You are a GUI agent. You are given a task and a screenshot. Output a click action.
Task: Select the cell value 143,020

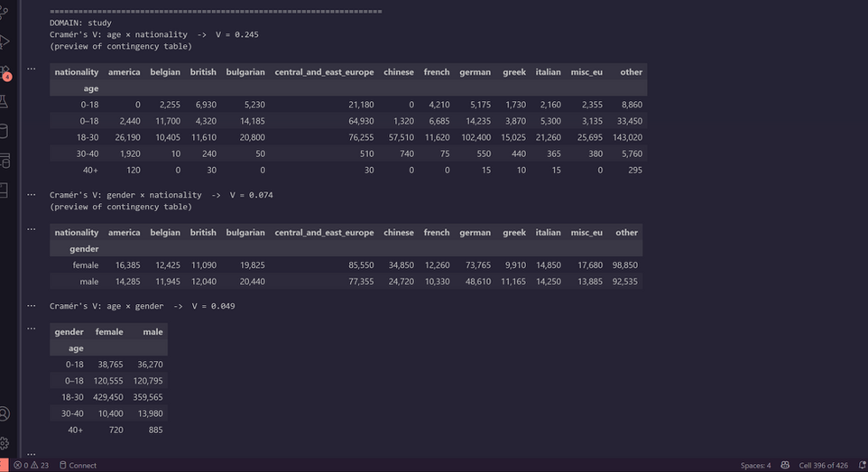tap(627, 137)
